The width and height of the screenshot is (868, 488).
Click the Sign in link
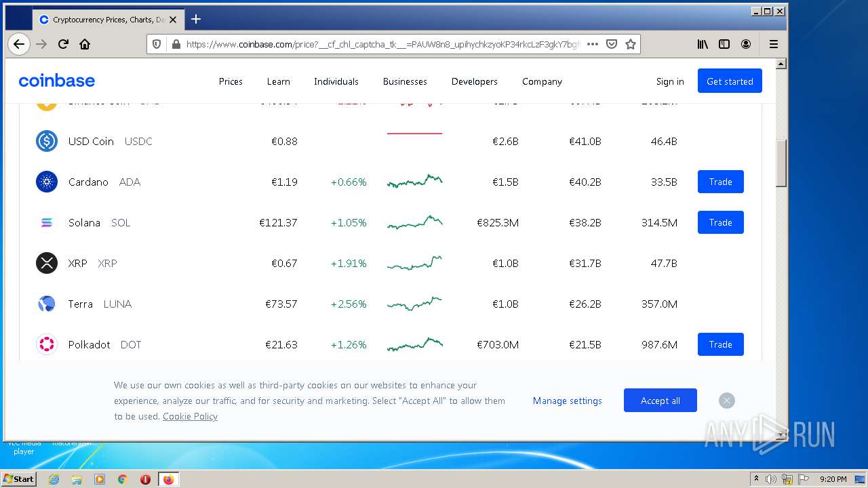[x=670, y=81]
